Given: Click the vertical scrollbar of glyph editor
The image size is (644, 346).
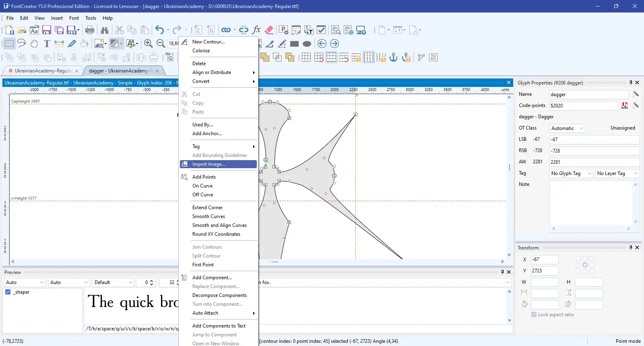Looking at the screenshot, I should [509, 176].
